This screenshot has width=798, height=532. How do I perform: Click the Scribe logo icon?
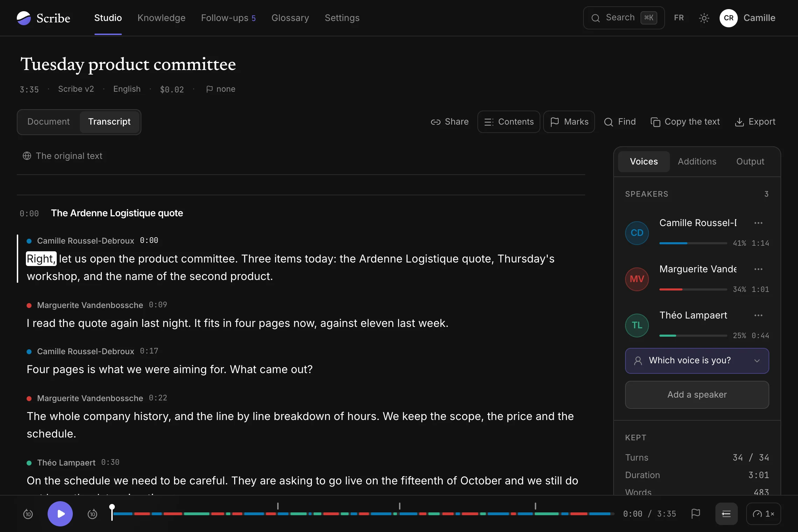coord(24,18)
